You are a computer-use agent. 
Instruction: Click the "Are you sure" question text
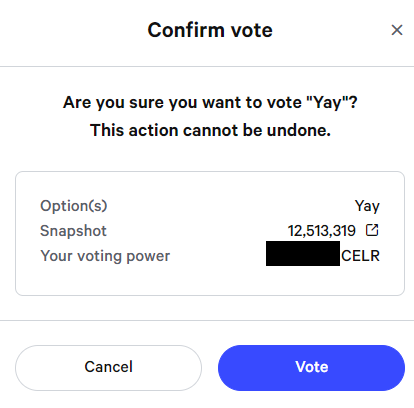[x=210, y=102]
